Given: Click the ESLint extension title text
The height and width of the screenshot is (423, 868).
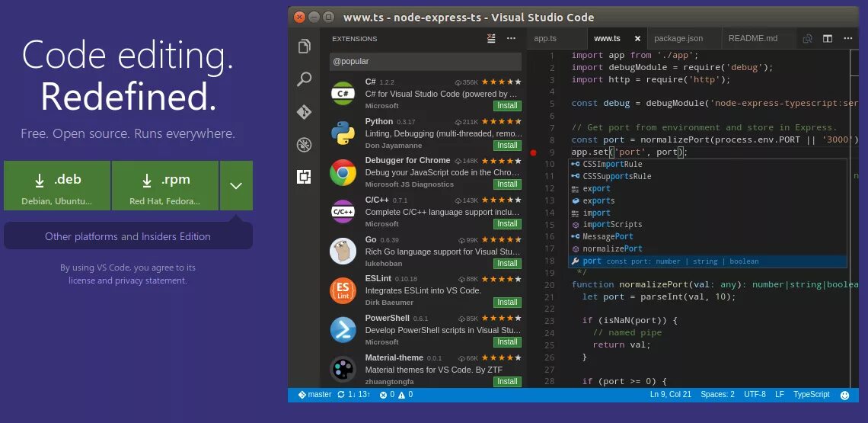Looking at the screenshot, I should pos(378,278).
